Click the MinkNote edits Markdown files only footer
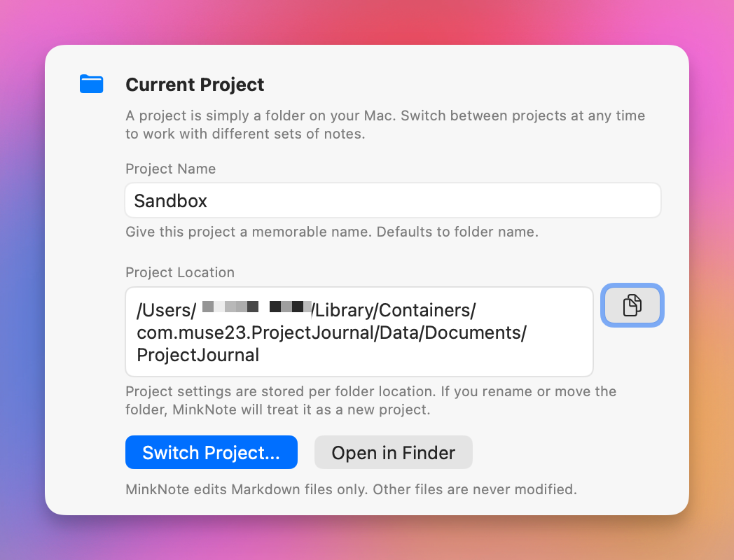734x560 pixels. point(351,489)
